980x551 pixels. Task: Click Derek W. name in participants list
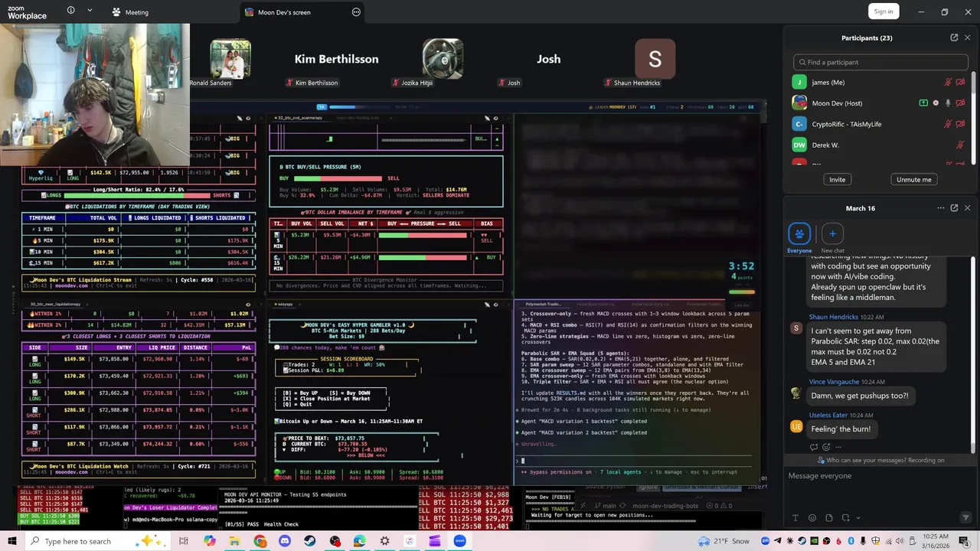[825, 145]
